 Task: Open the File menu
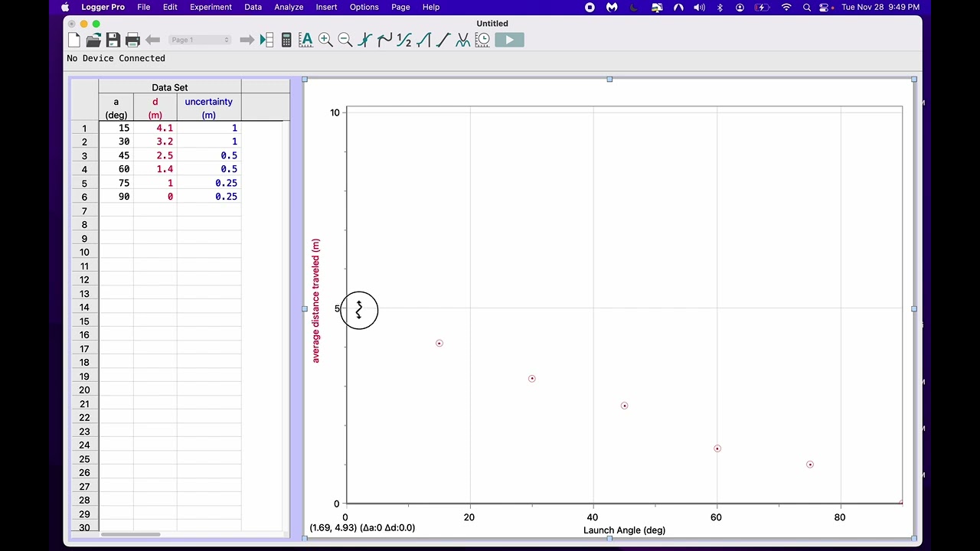click(143, 7)
